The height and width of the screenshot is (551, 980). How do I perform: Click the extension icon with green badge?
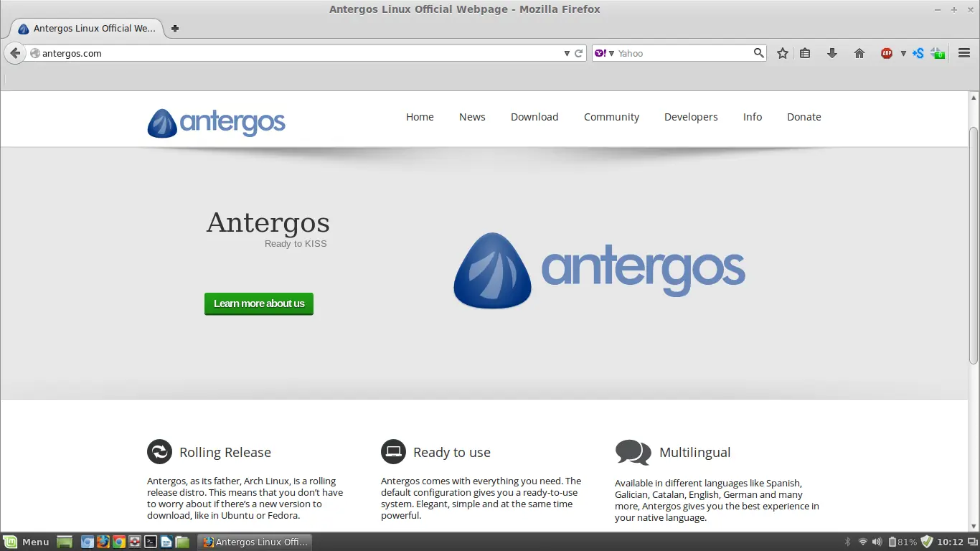tap(938, 53)
